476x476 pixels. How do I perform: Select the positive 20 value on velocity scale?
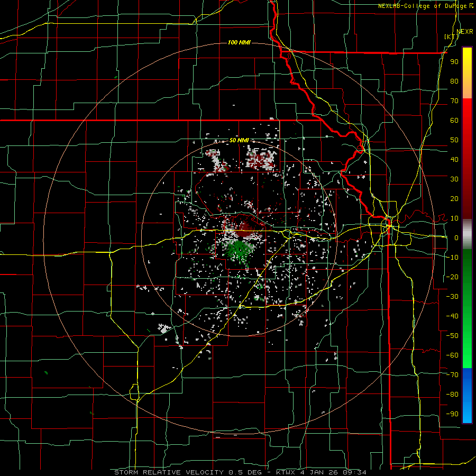coord(454,199)
